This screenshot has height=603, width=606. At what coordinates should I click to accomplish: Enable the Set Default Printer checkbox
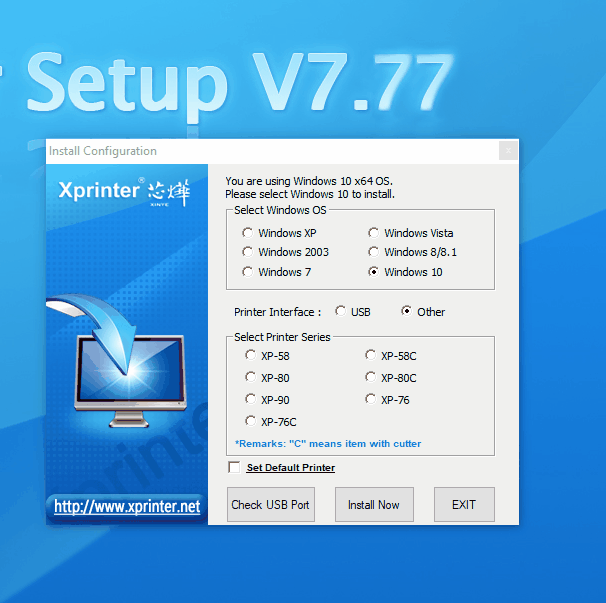coord(234,467)
